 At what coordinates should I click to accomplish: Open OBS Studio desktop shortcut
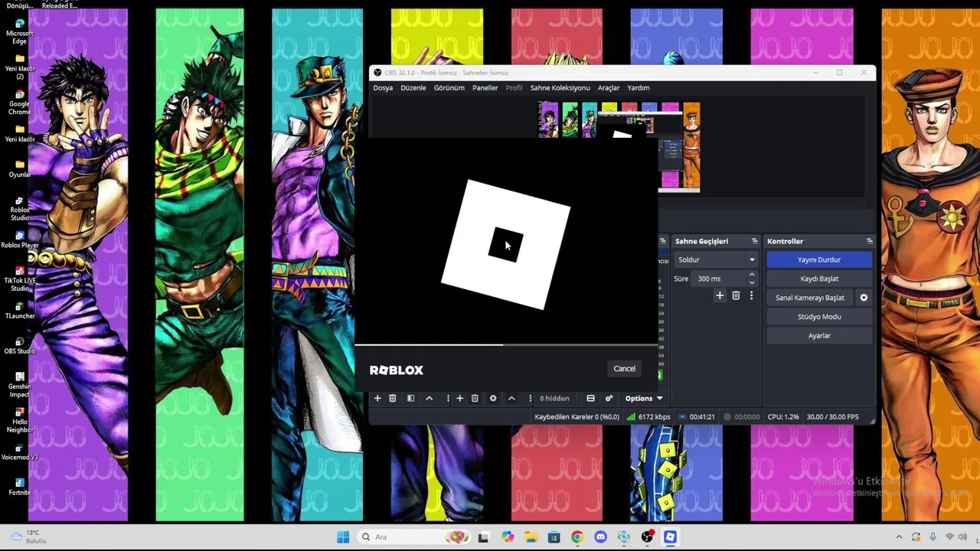pyautogui.click(x=19, y=345)
